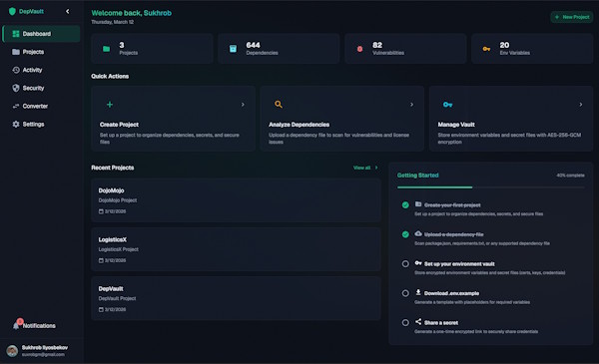
Task: Toggle the Upload a dependency file checkmark
Action: (405, 234)
